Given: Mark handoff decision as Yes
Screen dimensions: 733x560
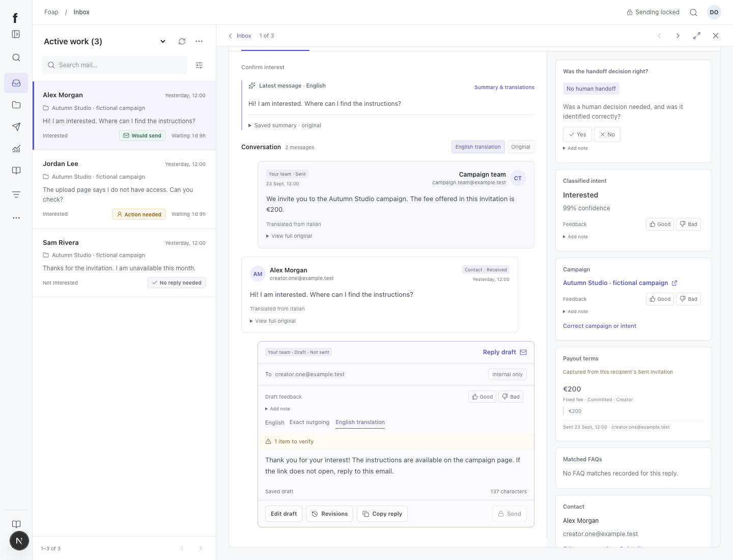Looking at the screenshot, I should [x=577, y=134].
